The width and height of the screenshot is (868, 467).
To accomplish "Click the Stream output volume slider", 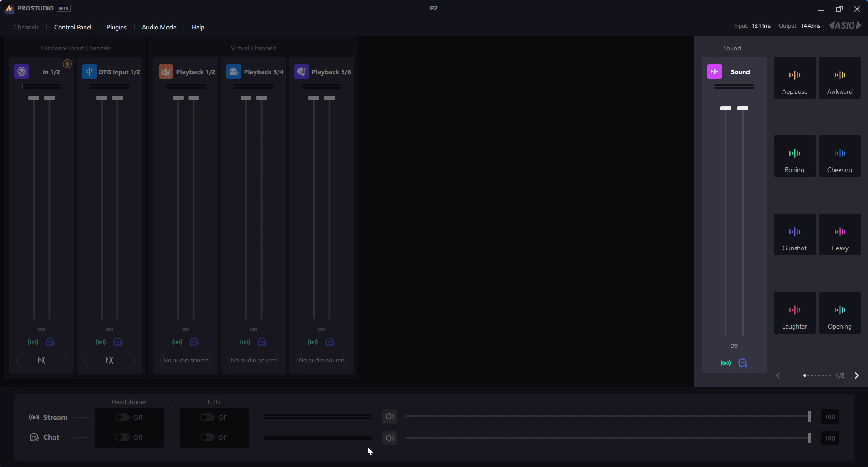I will tap(608, 416).
